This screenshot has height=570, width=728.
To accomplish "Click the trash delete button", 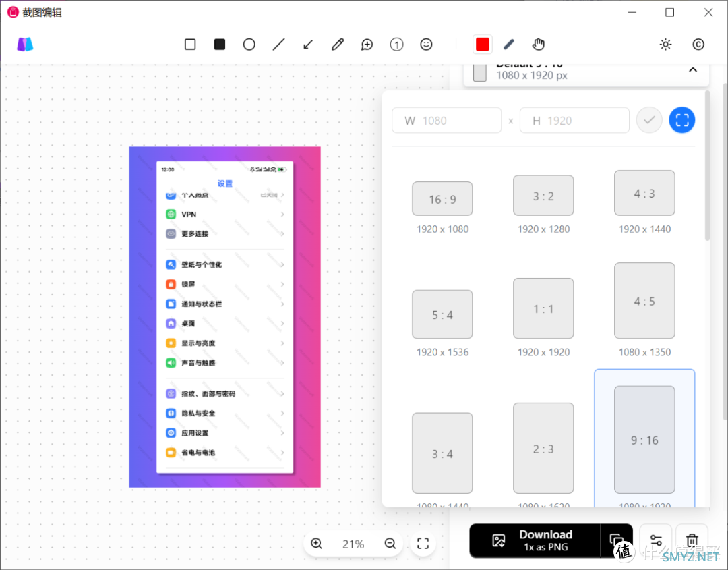I will point(692,541).
